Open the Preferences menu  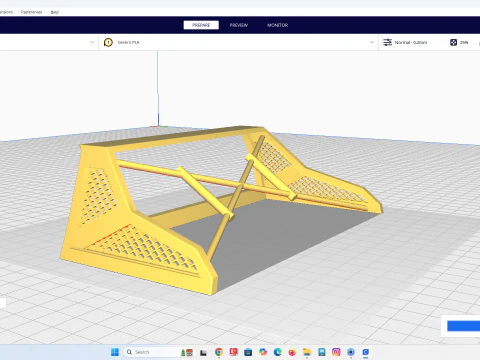click(x=31, y=12)
